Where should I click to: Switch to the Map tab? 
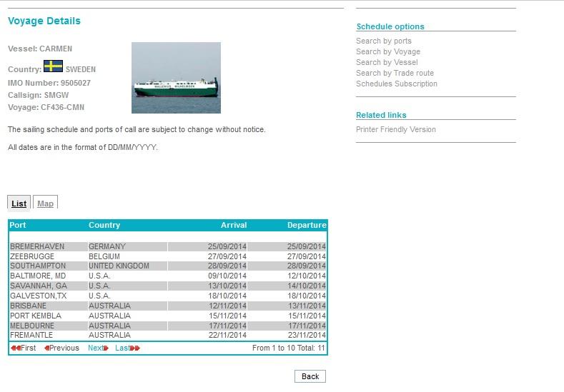[45, 203]
